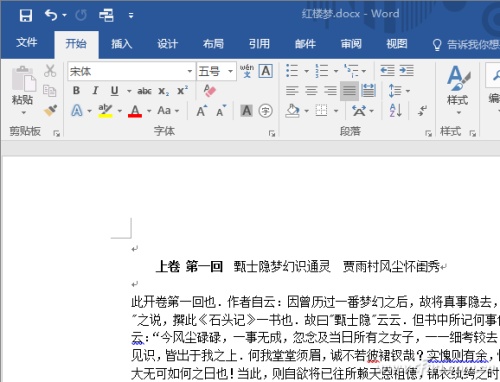Viewport: 500px width, 382px height.
Task: Sort paragraphs with the A-Z sort icon
Action: coord(396,110)
